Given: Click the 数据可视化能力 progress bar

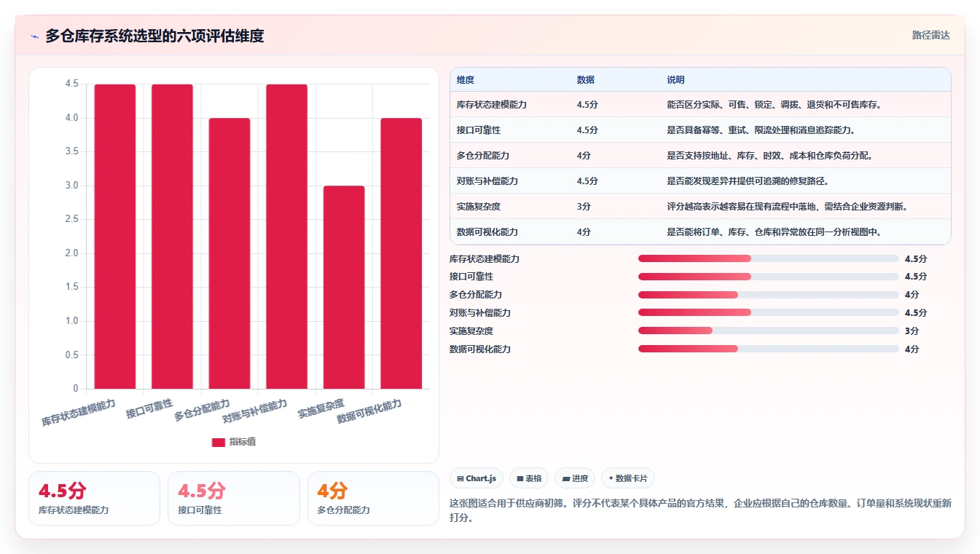Looking at the screenshot, I should click(x=768, y=349).
